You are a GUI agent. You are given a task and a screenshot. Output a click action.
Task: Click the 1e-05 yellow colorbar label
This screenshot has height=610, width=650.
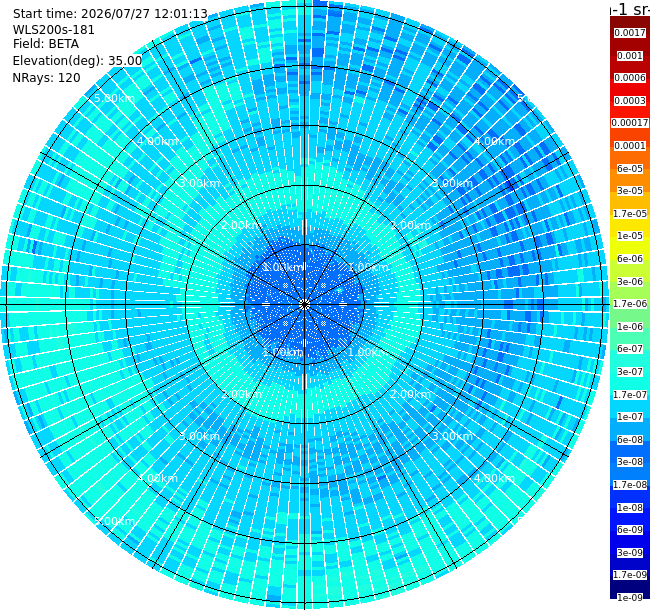point(630,236)
